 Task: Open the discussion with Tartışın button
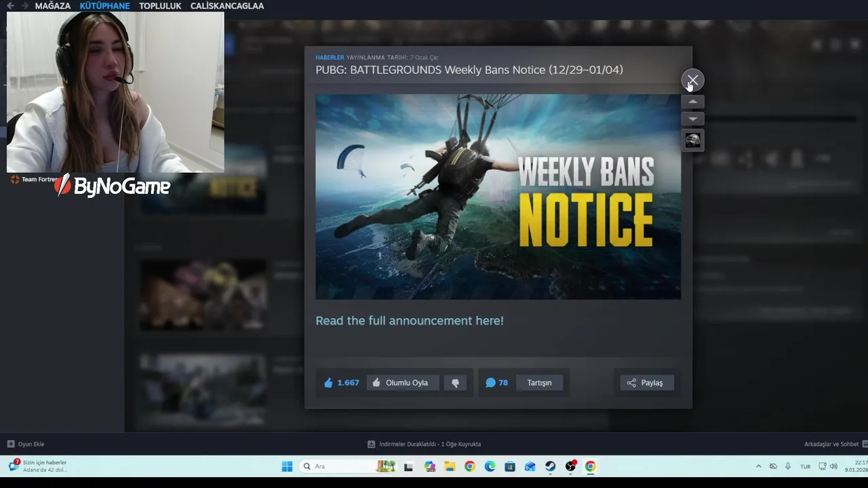click(x=539, y=383)
